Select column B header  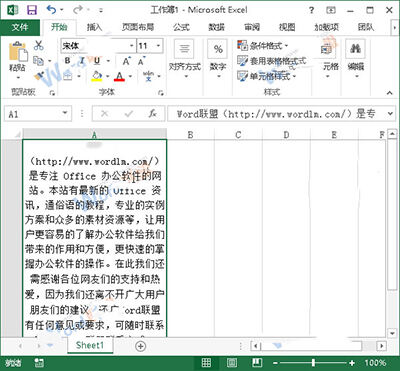(190, 135)
